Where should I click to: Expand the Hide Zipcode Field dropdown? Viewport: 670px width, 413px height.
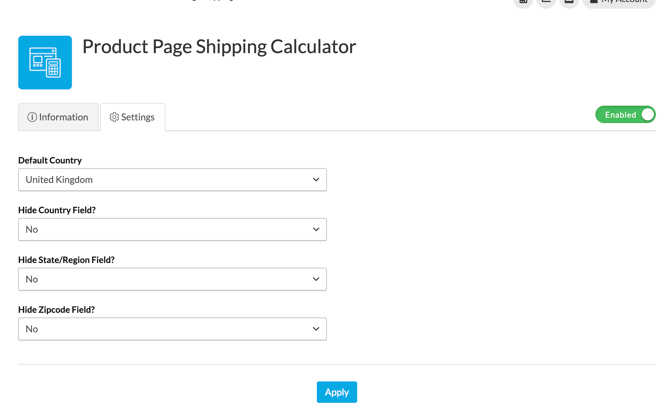tap(172, 329)
